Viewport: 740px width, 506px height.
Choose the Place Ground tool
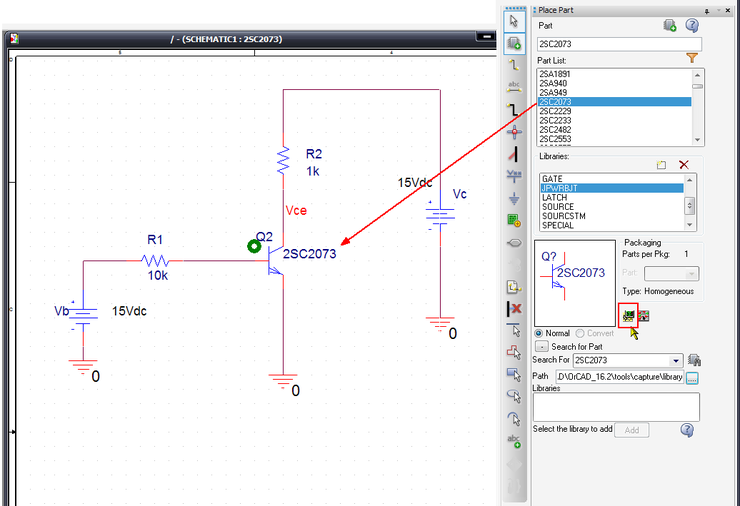pyautogui.click(x=514, y=198)
